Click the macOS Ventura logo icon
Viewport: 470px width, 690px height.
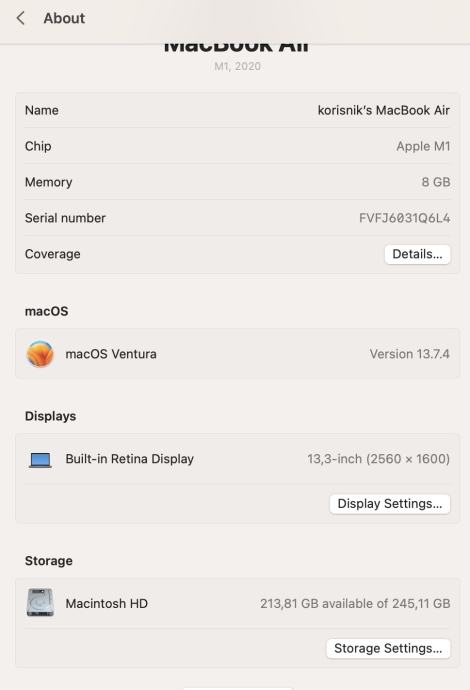40,353
